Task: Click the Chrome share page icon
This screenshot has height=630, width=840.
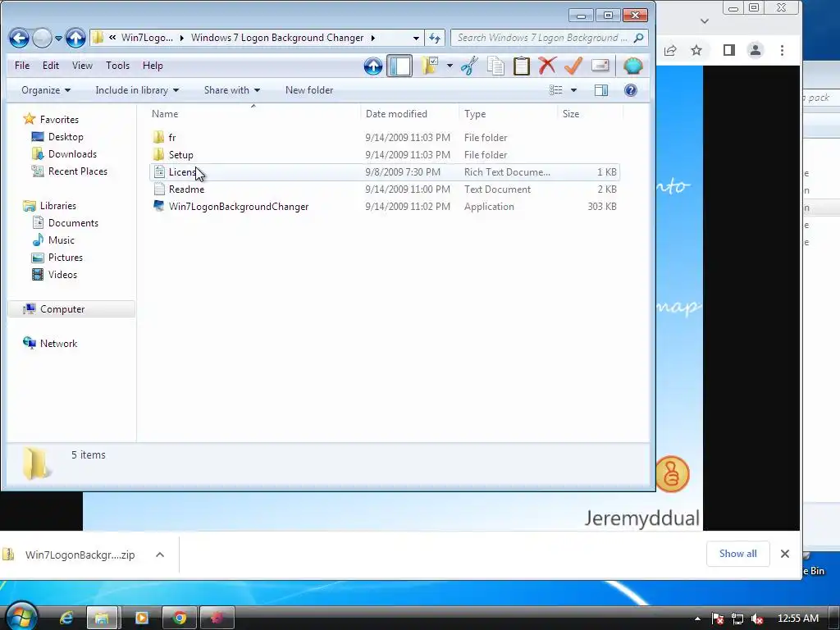Action: tap(670, 50)
